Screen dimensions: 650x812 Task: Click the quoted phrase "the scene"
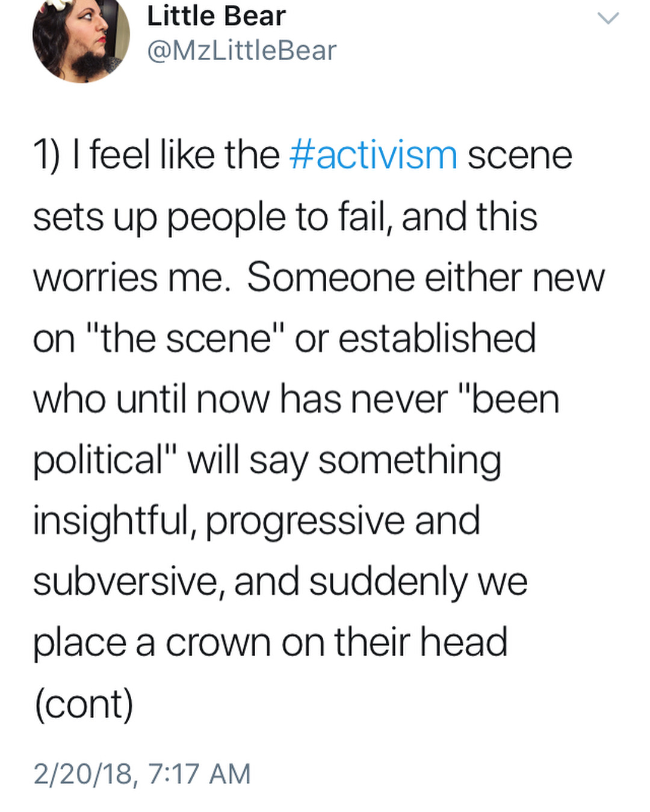coord(187,338)
